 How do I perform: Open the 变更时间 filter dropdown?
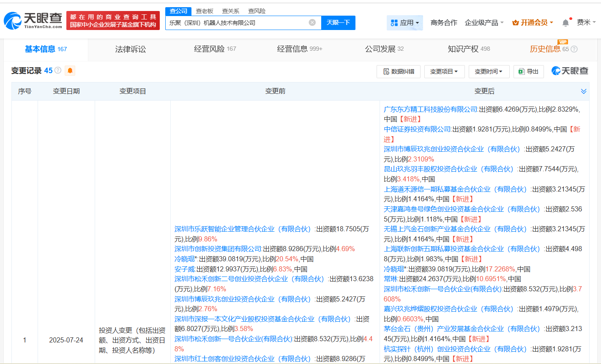tap(489, 71)
